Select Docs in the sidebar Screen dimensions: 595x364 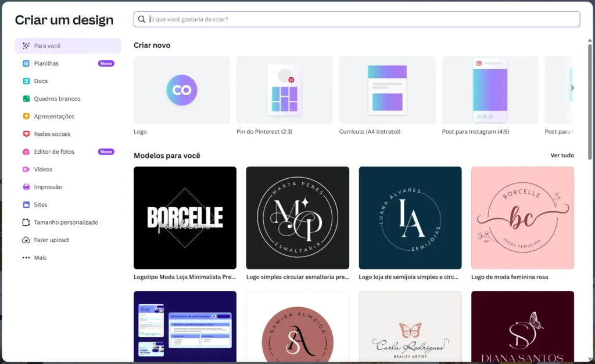click(x=41, y=81)
